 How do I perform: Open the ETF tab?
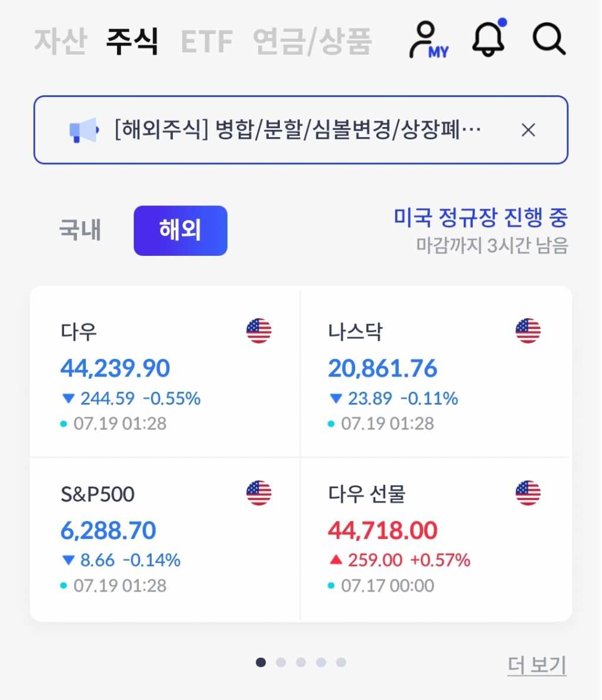coord(206,41)
